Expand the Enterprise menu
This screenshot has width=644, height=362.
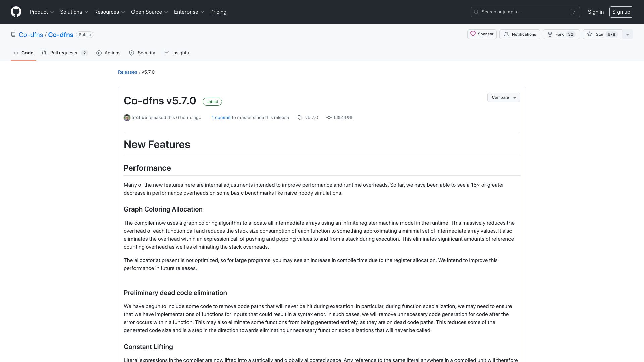(x=189, y=12)
